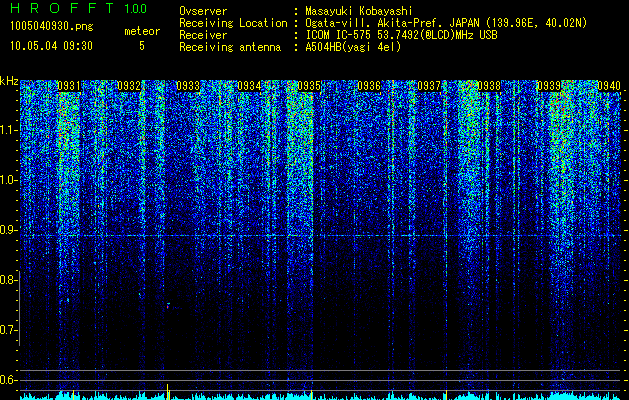
Task: Click the 0934 time marker
Action: click(x=249, y=86)
